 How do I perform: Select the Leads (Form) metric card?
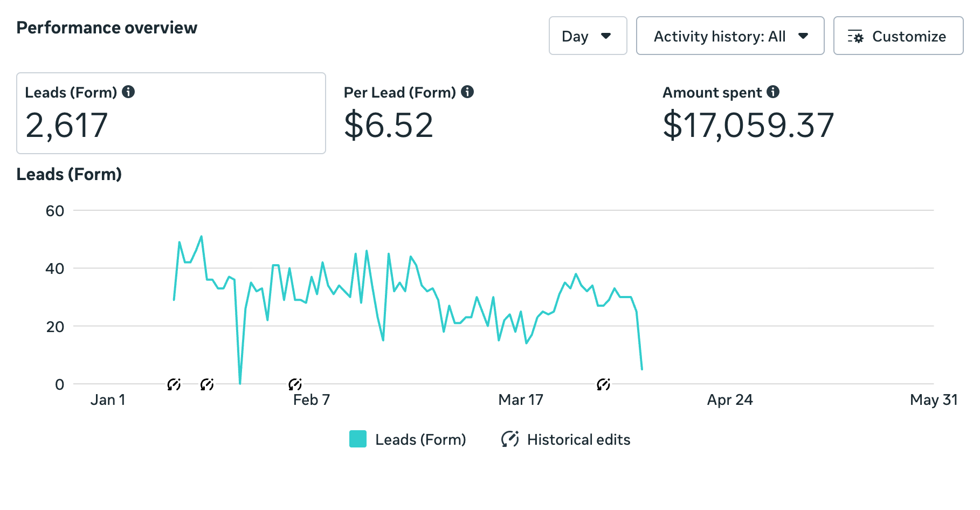pyautogui.click(x=171, y=113)
